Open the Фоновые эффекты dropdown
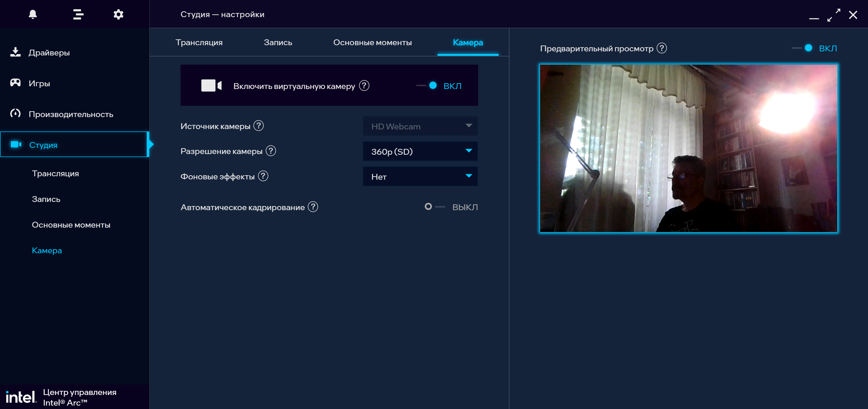 click(x=420, y=177)
